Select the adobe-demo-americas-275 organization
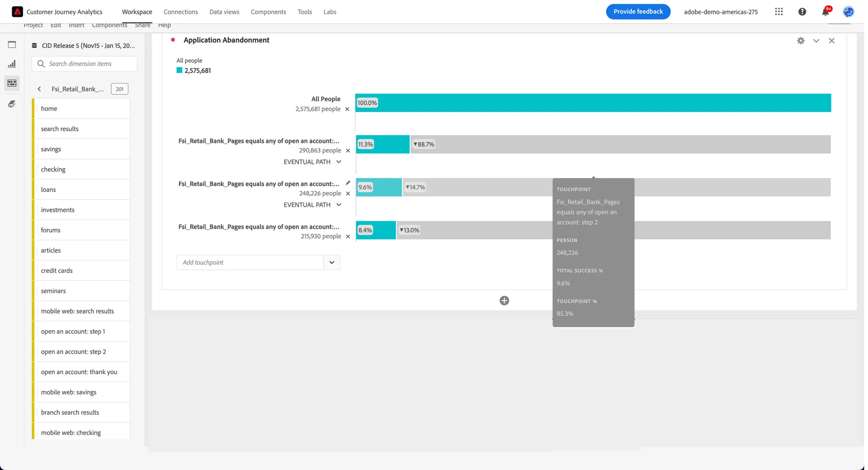Viewport: 868px width, 470px height. pyautogui.click(x=721, y=12)
